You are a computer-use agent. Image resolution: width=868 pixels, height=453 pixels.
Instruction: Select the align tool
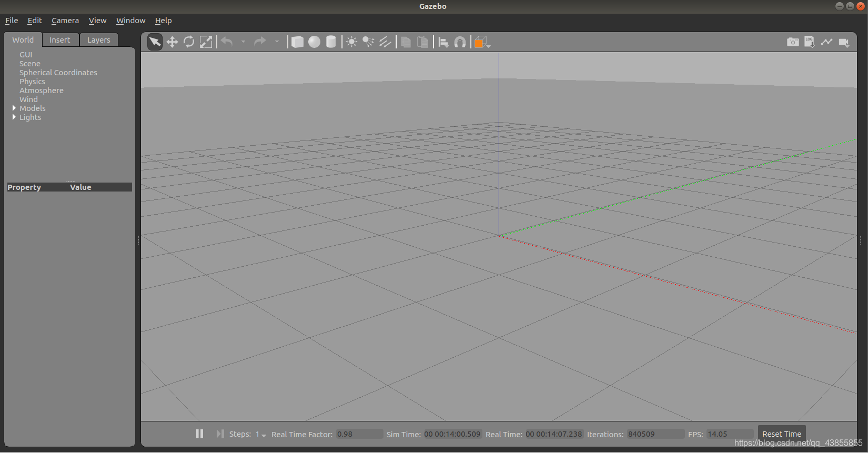(x=443, y=42)
